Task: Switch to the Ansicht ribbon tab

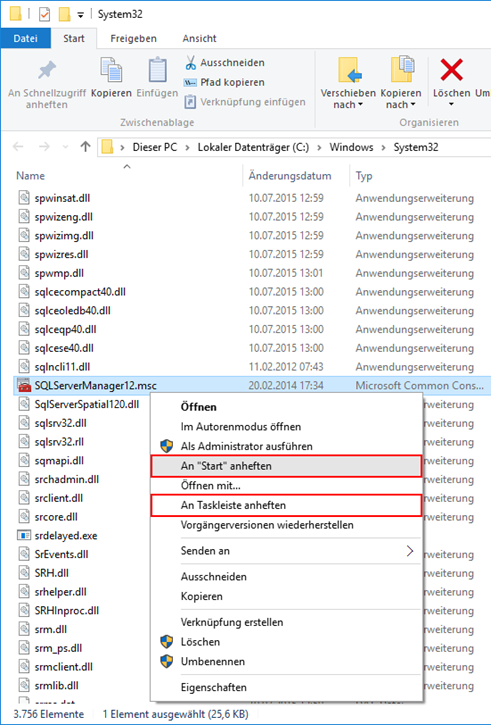Action: coord(199,38)
